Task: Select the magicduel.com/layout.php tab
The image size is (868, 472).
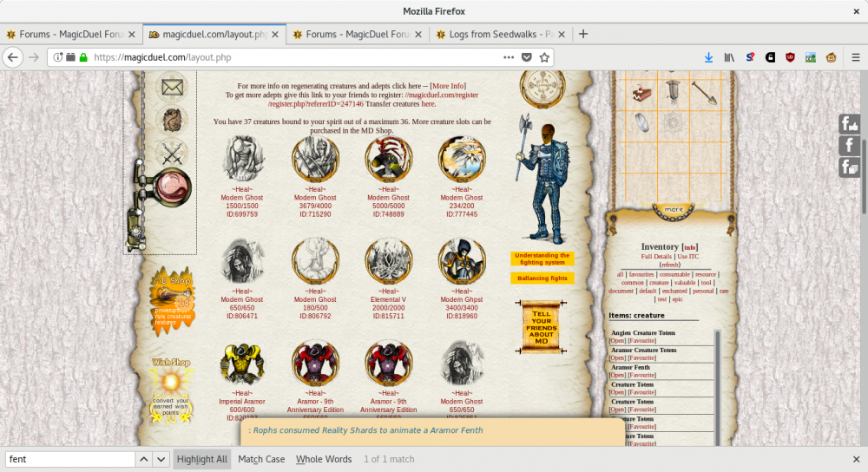Action: (214, 35)
